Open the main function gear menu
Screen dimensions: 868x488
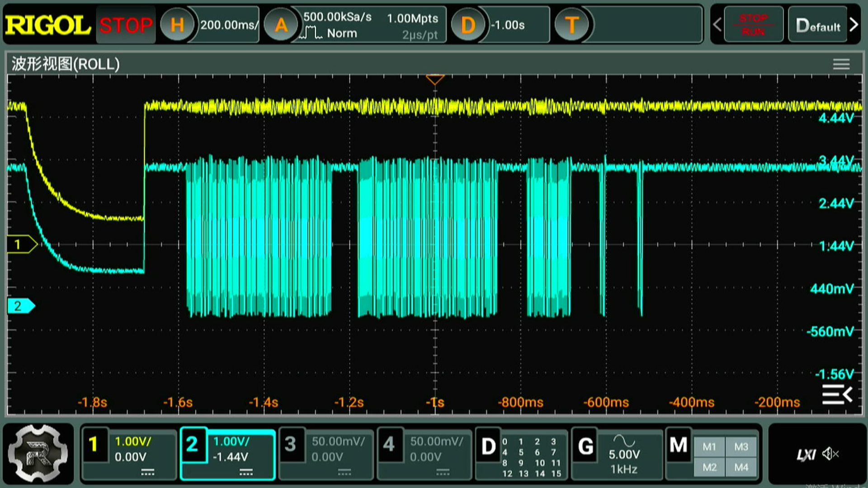click(x=38, y=454)
